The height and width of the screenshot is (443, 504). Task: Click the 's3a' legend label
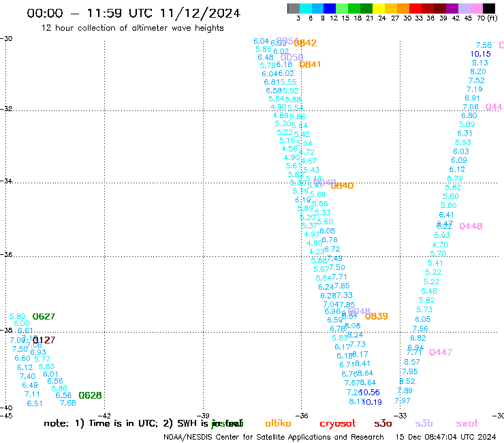(x=383, y=424)
